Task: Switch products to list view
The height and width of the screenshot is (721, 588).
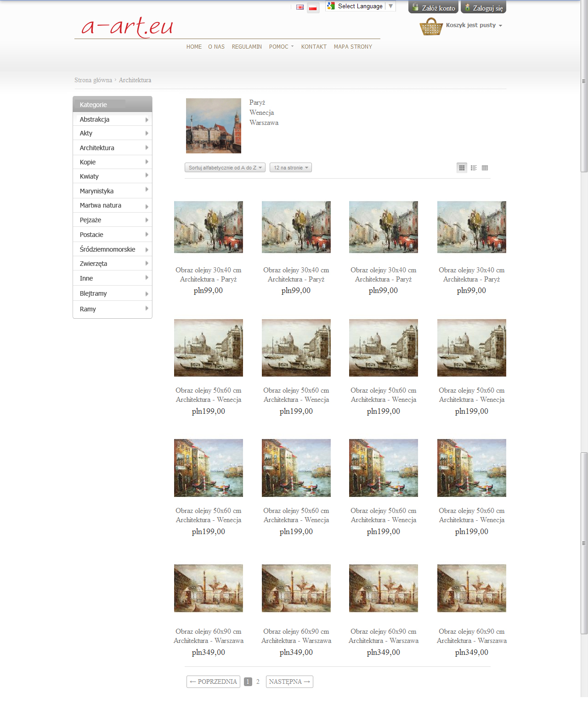Action: coord(474,168)
